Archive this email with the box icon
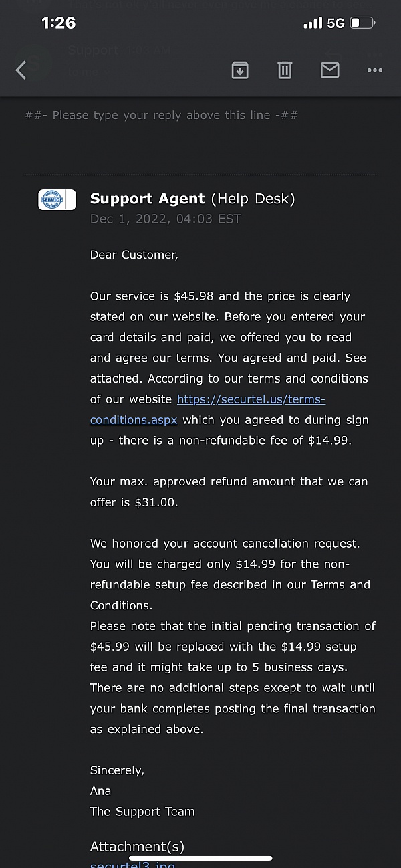The width and height of the screenshot is (401, 868). pyautogui.click(x=240, y=70)
